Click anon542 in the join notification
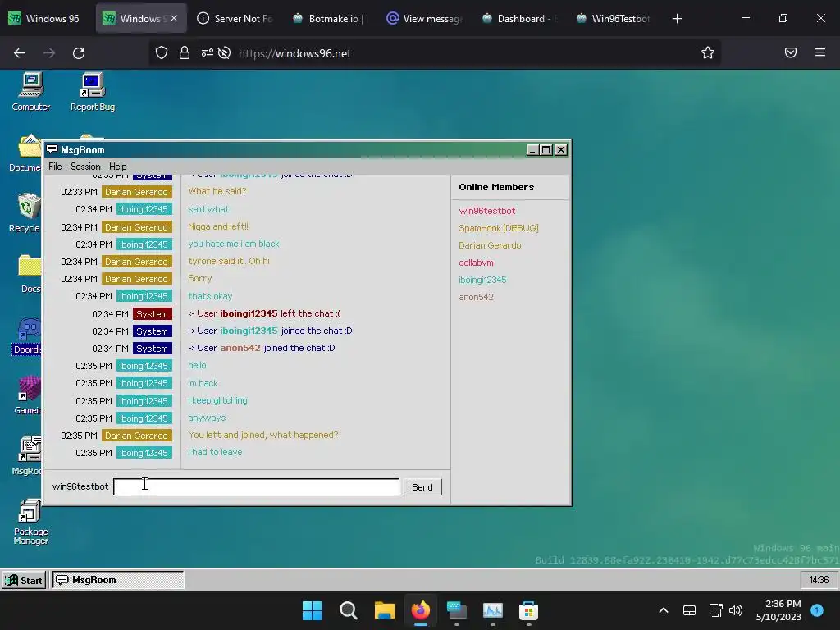 tap(240, 348)
